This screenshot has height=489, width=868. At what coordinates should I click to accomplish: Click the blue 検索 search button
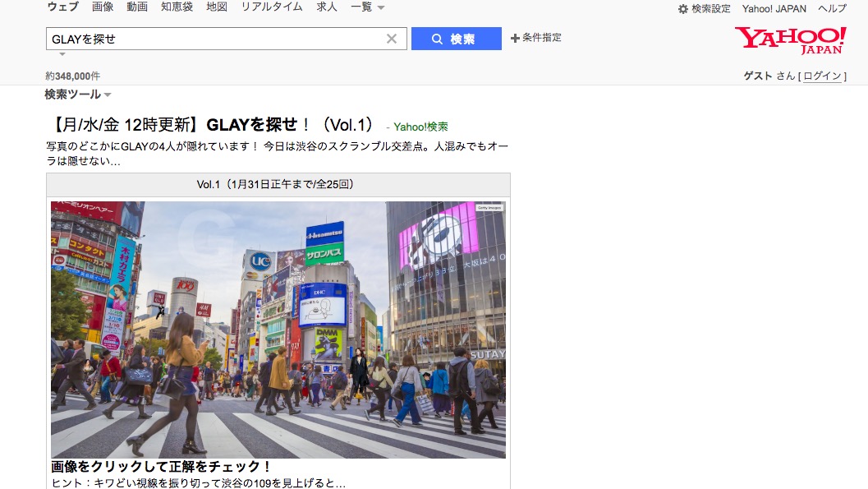click(456, 39)
